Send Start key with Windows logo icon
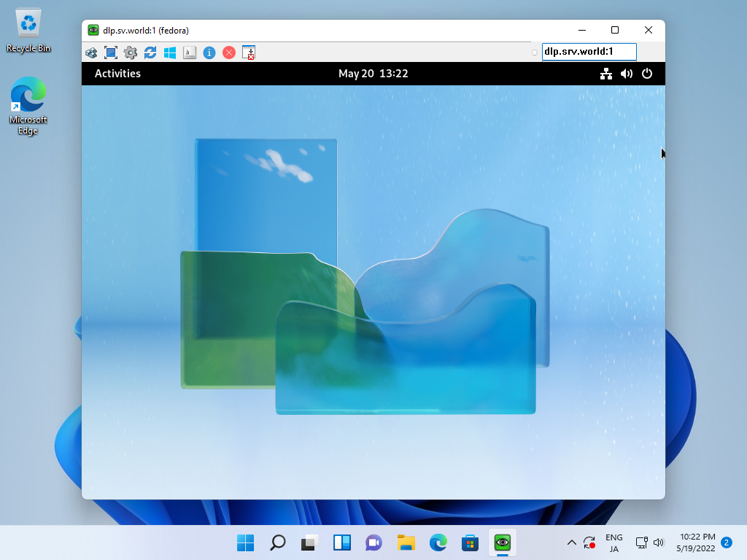747x560 pixels. [169, 52]
